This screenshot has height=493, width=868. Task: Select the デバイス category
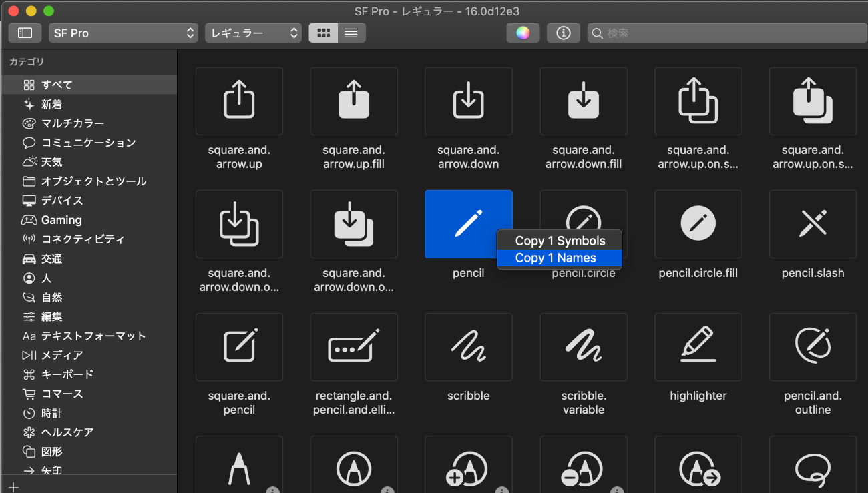click(x=89, y=201)
